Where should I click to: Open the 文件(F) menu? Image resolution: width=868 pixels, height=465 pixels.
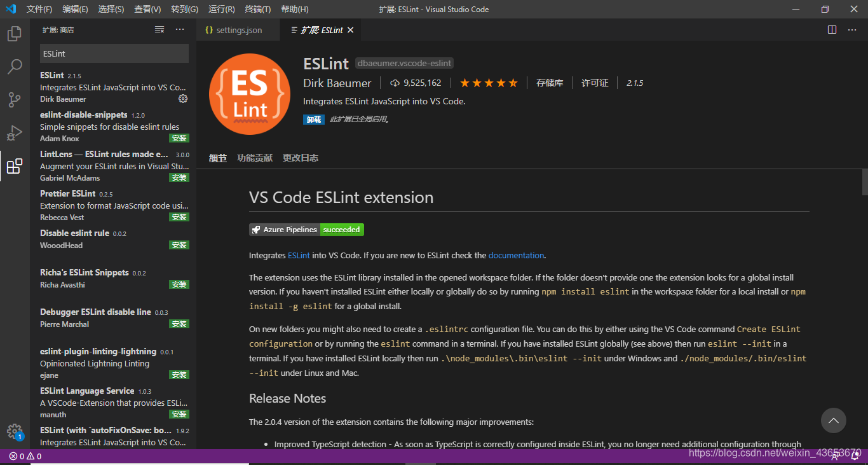(39, 9)
